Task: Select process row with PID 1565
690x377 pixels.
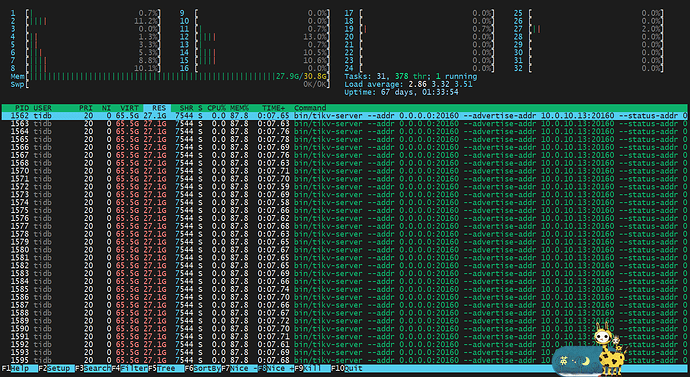Action: [345, 139]
